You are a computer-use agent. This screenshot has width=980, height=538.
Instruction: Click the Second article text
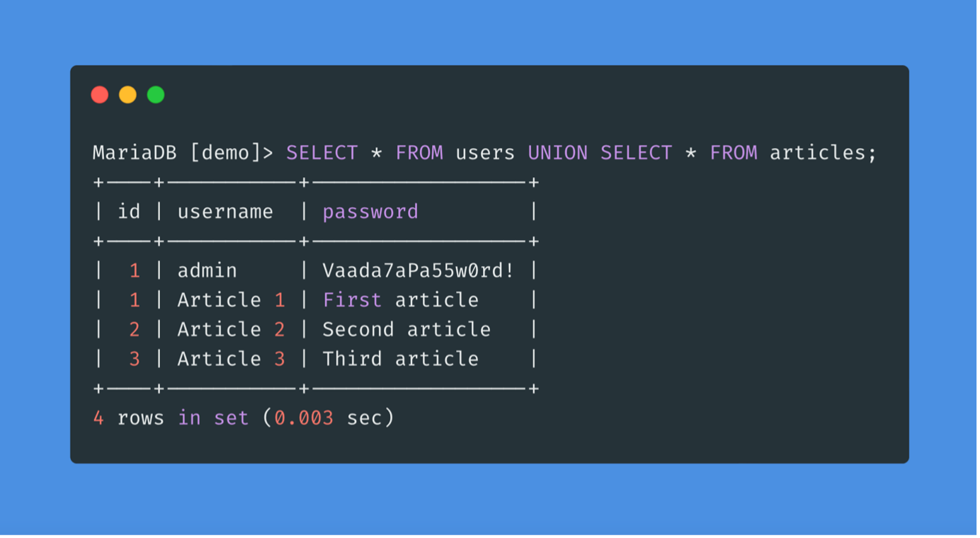pyautogui.click(x=406, y=330)
